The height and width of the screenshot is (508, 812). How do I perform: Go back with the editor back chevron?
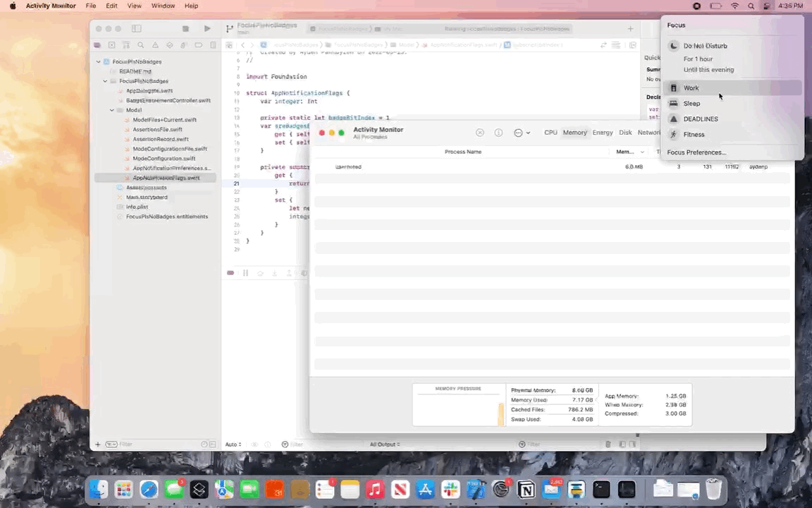tap(242, 45)
